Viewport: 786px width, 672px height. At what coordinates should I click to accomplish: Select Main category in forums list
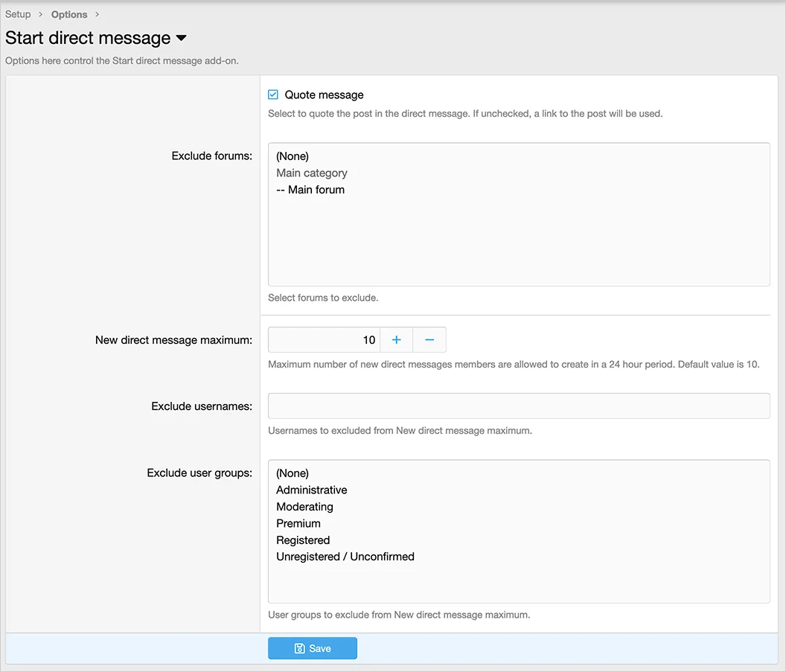312,173
